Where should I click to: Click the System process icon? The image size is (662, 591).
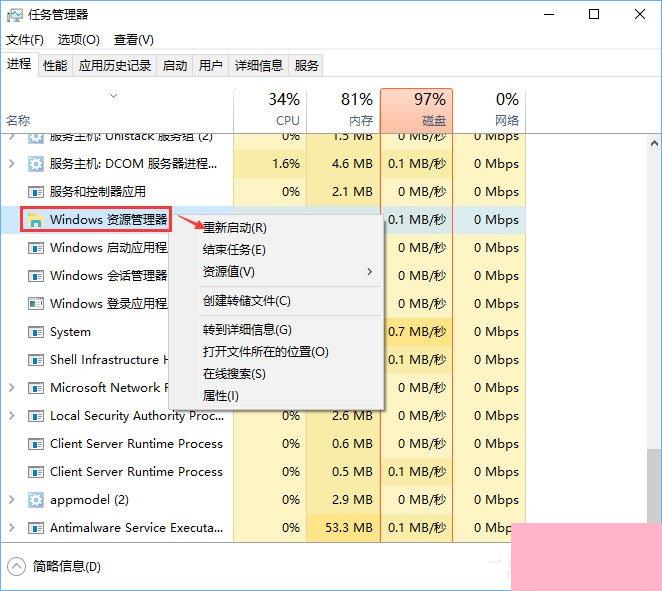(36, 332)
